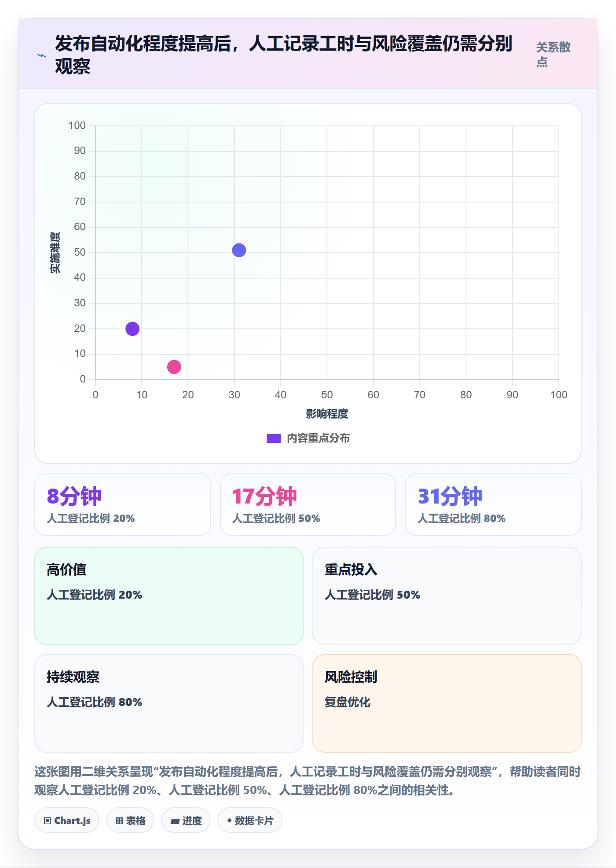This screenshot has height=868, width=616.
Task: Toggle the 内容重点分布 legend color swatch
Action: coord(274,438)
